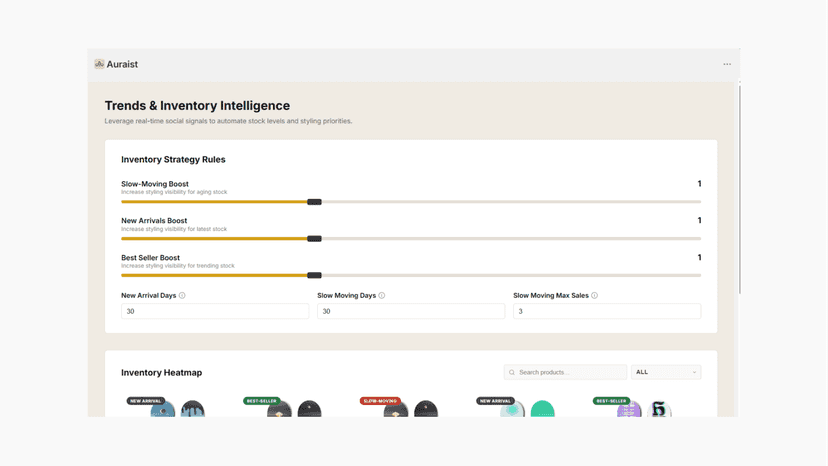828x466 pixels.
Task: Adjust the New Arrivals Boost slider handle
Action: pyautogui.click(x=314, y=239)
